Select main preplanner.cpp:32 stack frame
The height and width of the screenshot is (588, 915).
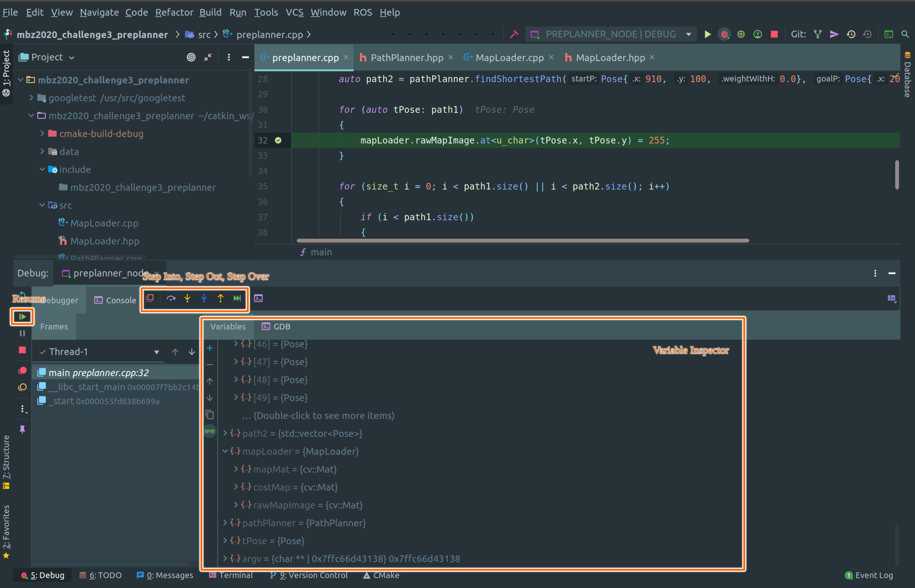coord(116,373)
